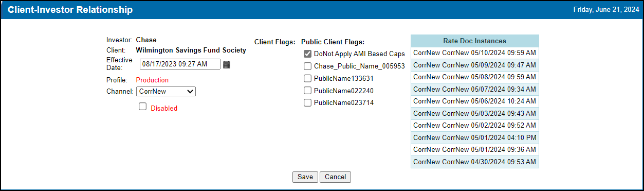Choose rate doc 05/07/2024 09:34 AM

pyautogui.click(x=475, y=89)
